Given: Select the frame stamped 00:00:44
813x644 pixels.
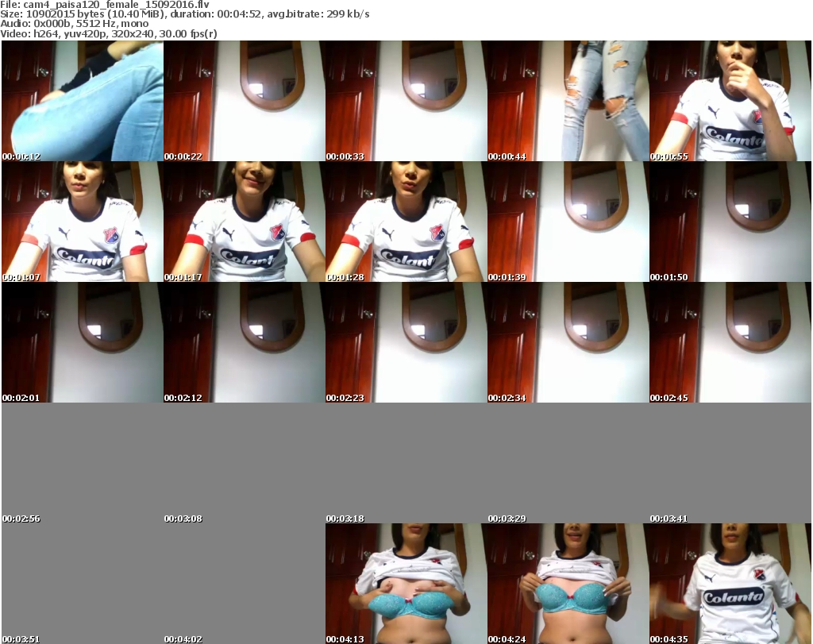Looking at the screenshot, I should coord(568,101).
